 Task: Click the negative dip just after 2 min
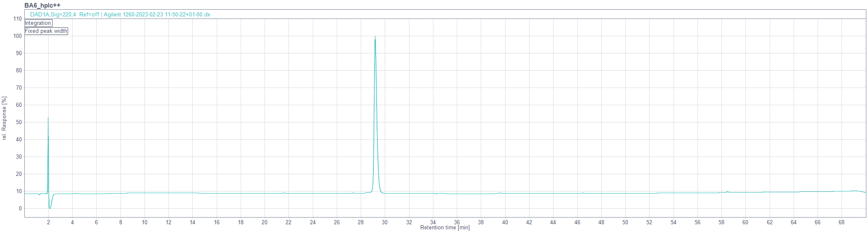50,207
